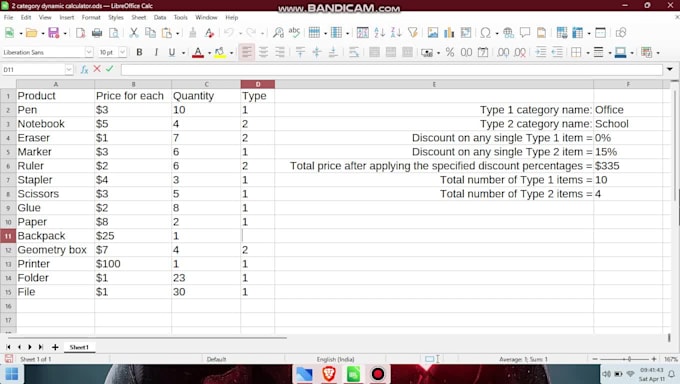
Task: Format as date icon
Action: tap(483, 53)
